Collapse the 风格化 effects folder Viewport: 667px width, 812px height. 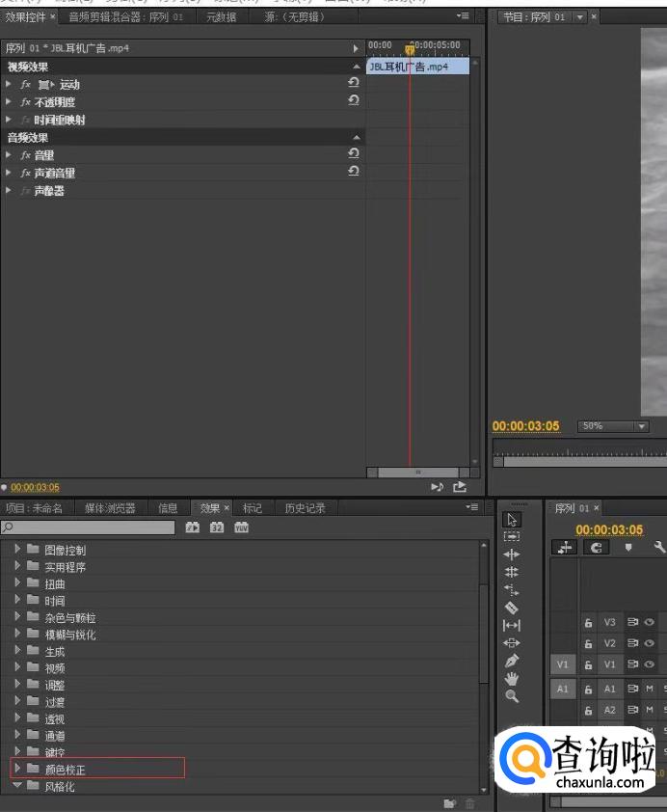[17, 786]
